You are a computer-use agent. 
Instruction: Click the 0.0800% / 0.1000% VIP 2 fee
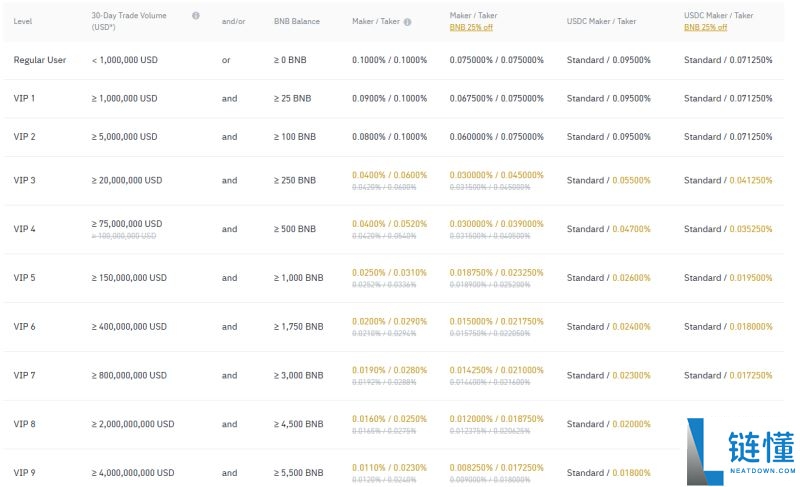pyautogui.click(x=389, y=137)
